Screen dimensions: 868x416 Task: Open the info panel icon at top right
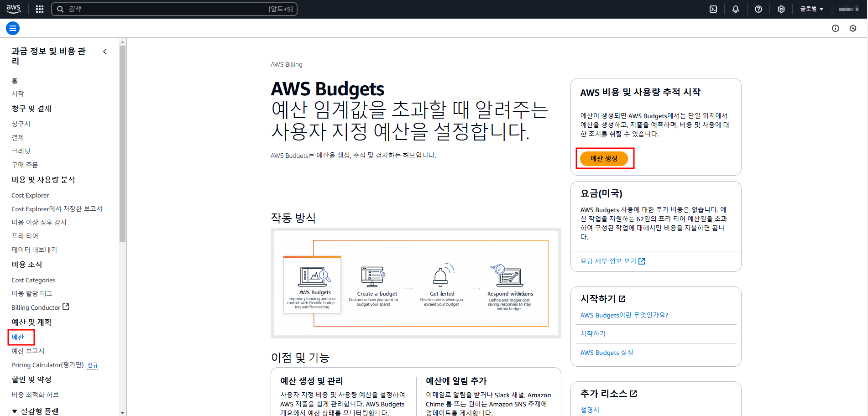(836, 28)
